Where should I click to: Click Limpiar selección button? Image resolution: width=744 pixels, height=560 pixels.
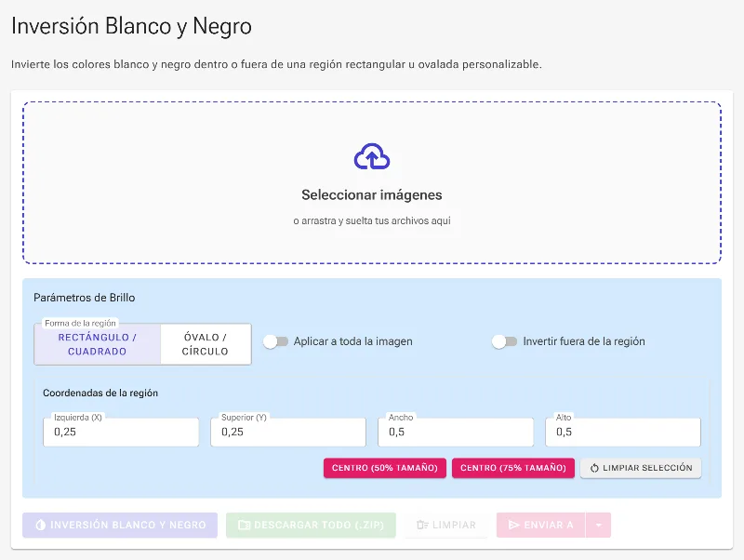click(641, 468)
